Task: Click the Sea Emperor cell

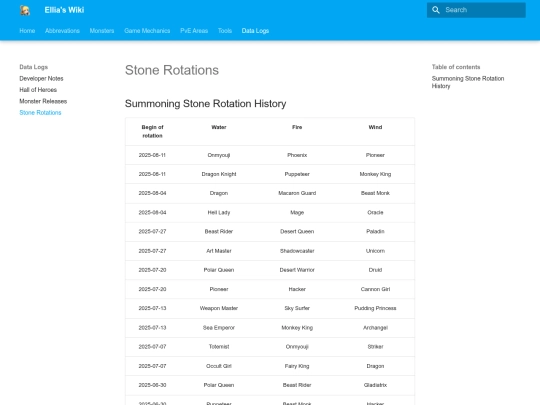Action: (x=219, y=328)
